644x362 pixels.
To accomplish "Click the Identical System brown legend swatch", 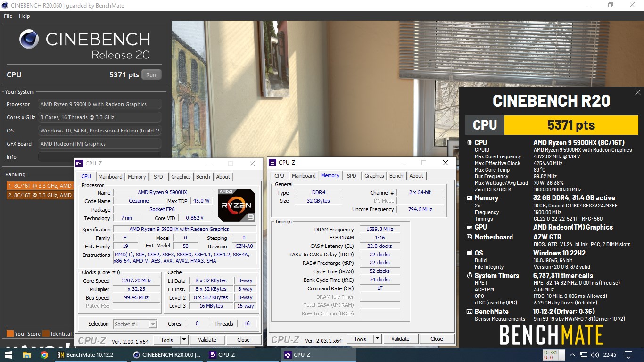I will coord(46,334).
